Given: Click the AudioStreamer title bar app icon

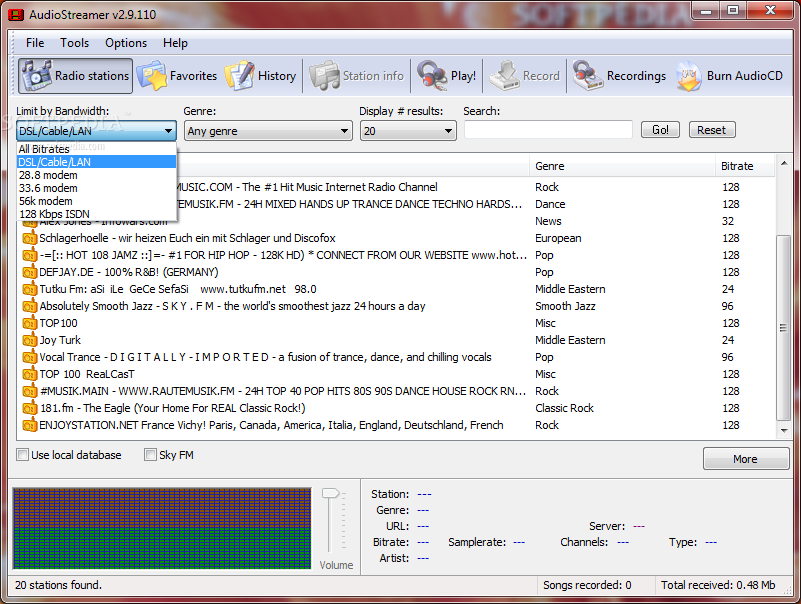Looking at the screenshot, I should click(x=16, y=14).
